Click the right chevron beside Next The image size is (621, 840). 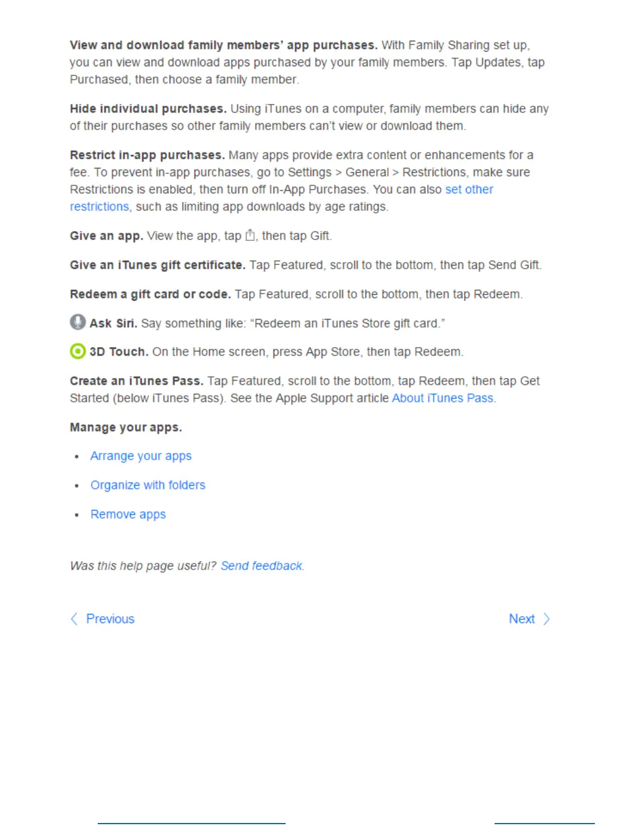click(x=546, y=619)
